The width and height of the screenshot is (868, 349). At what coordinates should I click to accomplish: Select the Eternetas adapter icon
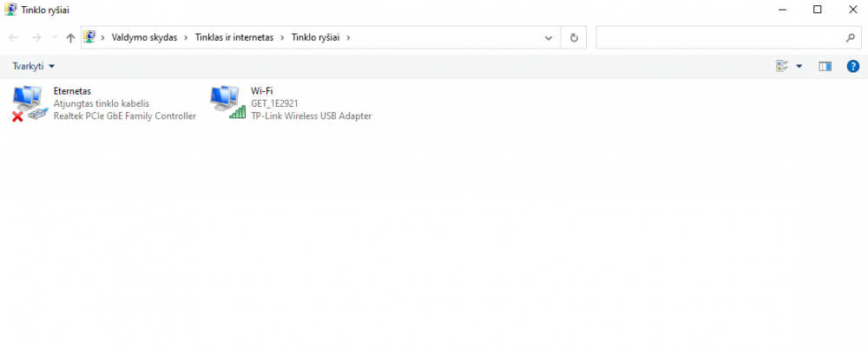[x=30, y=103]
